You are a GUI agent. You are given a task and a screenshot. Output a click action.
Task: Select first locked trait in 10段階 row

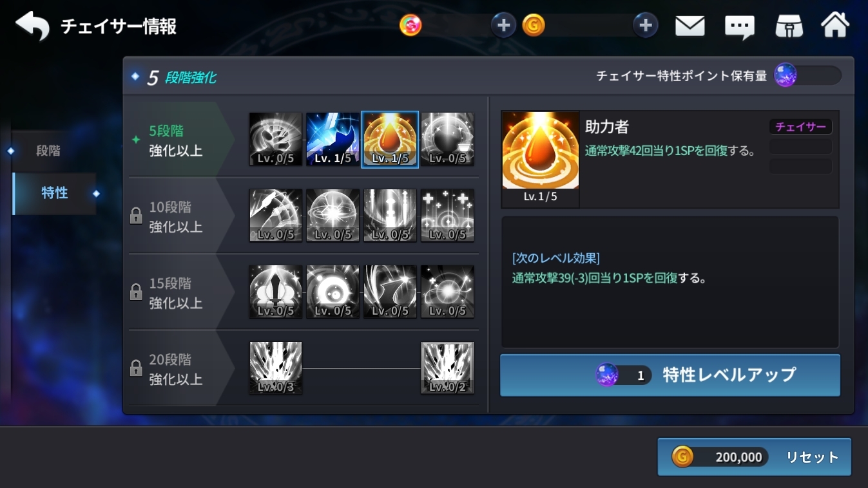(x=276, y=215)
